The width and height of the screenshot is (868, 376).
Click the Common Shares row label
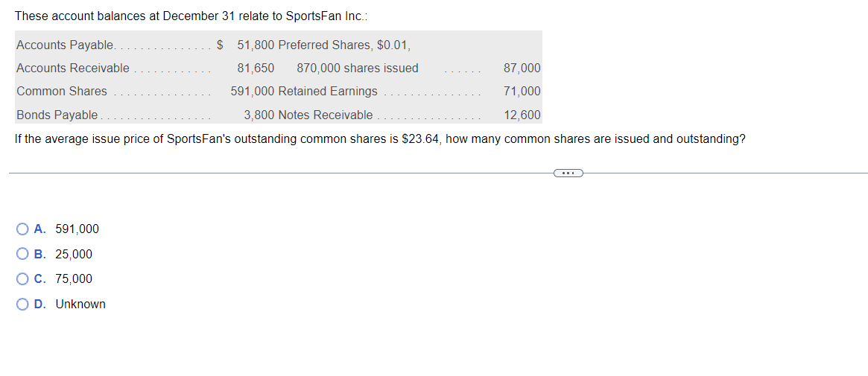click(x=62, y=92)
